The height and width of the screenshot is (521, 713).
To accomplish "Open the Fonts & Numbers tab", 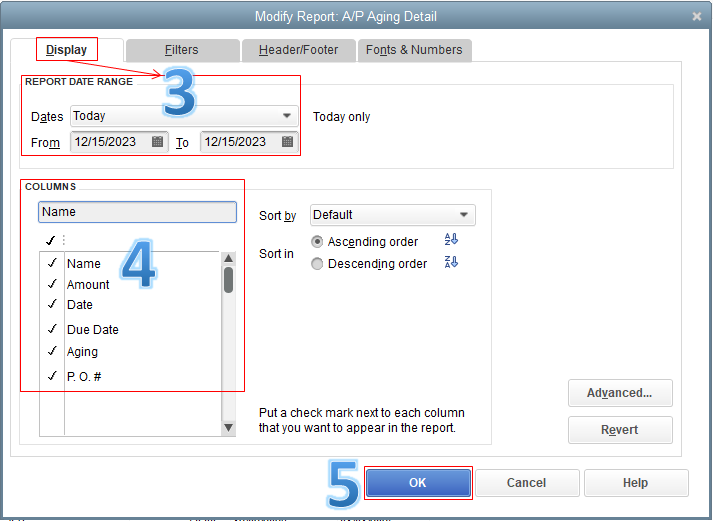I will pyautogui.click(x=414, y=50).
